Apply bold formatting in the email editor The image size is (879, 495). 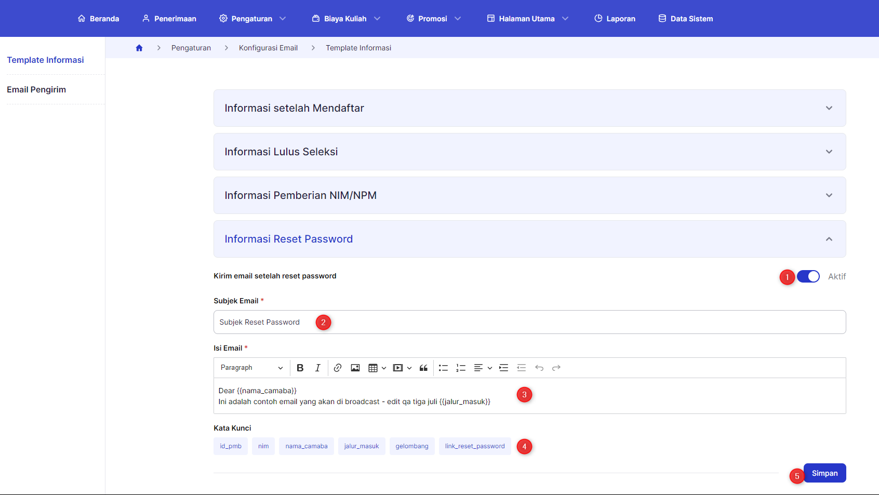[x=300, y=368]
